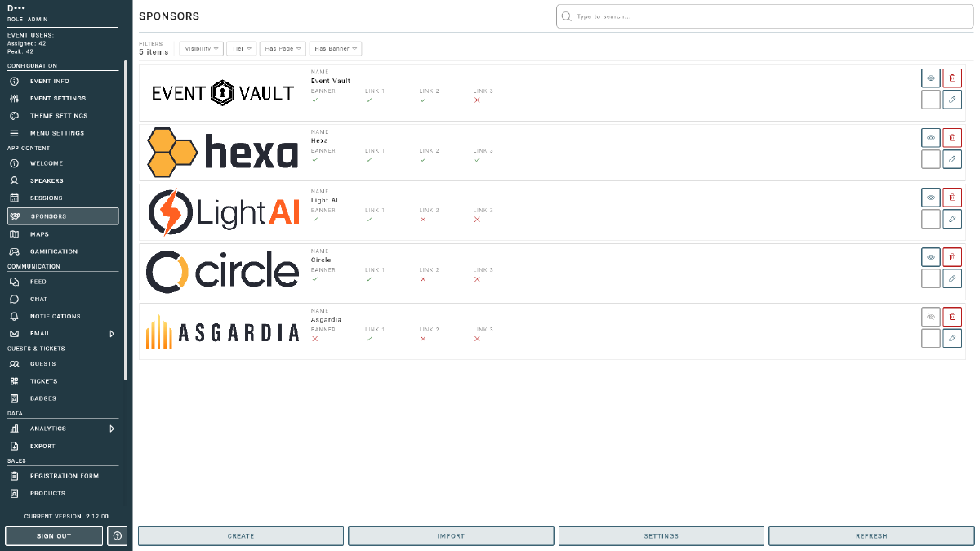Viewport: 980px width, 551px height.
Task: Click the Products icon
Action: [14, 493]
